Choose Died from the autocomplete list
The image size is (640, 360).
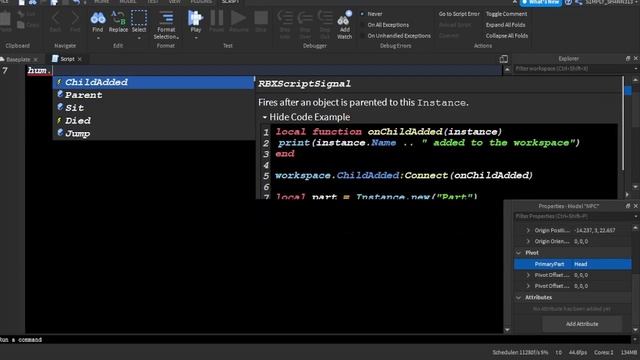pos(153,121)
